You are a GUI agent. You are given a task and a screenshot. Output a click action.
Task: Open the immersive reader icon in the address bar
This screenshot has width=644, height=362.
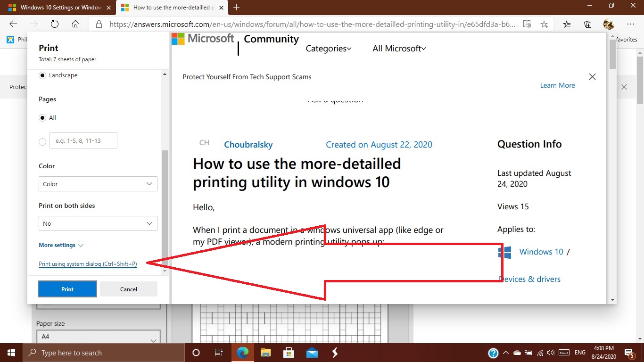pos(527,24)
